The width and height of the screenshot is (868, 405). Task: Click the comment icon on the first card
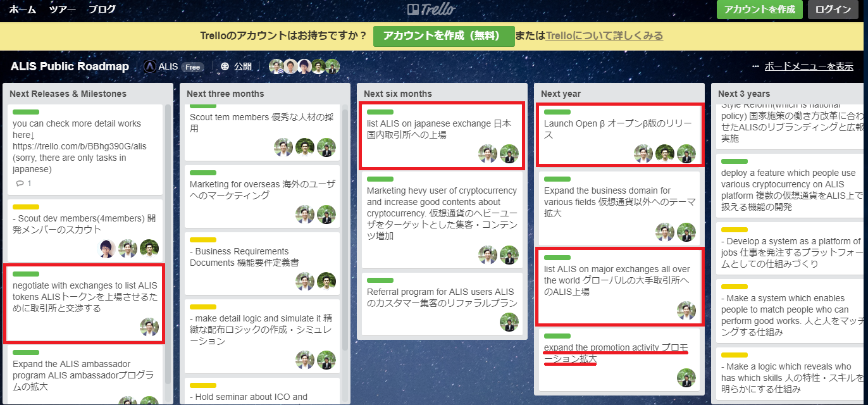point(20,184)
